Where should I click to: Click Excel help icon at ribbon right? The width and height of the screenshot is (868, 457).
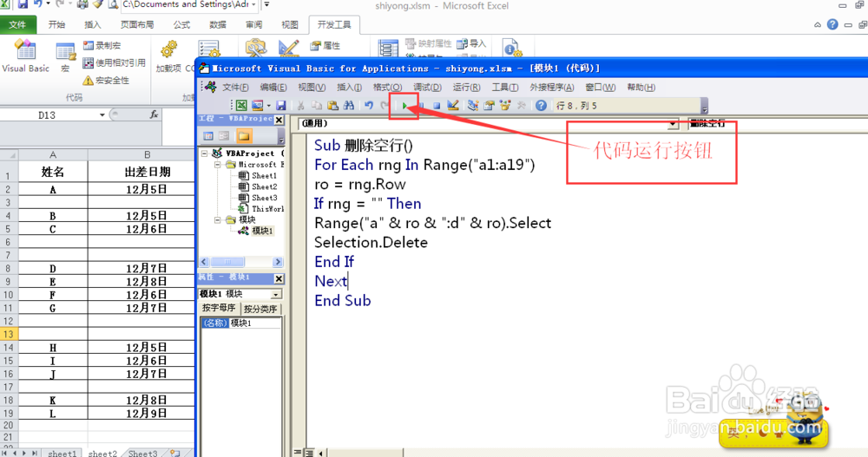832,24
